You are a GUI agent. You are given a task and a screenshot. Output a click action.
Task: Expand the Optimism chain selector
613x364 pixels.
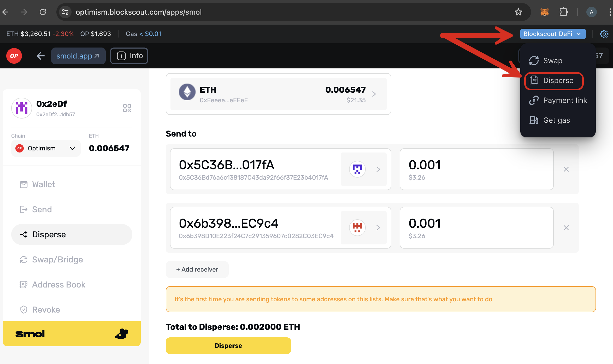46,148
